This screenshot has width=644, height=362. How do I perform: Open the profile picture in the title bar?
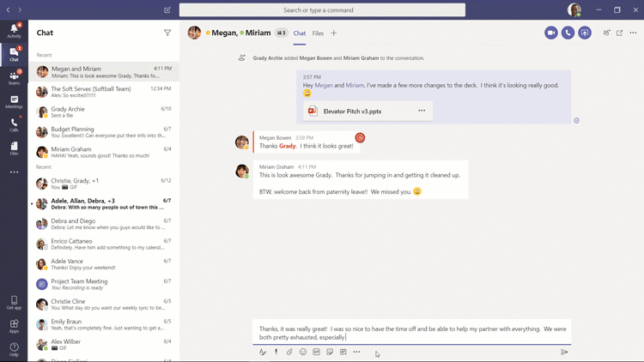pyautogui.click(x=574, y=10)
